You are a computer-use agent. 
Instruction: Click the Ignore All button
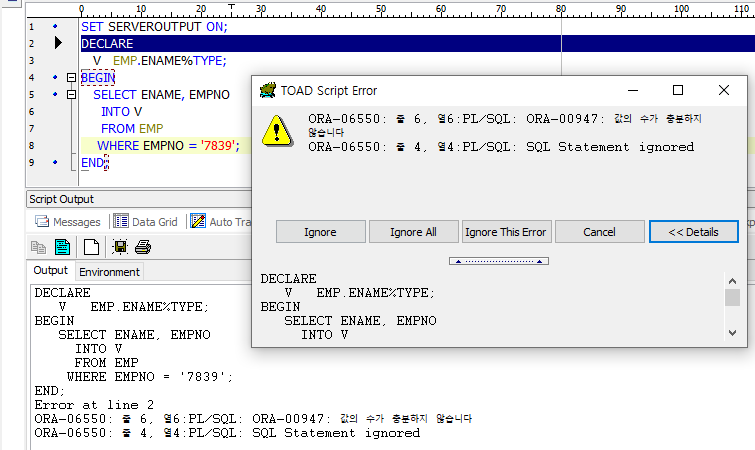[414, 232]
